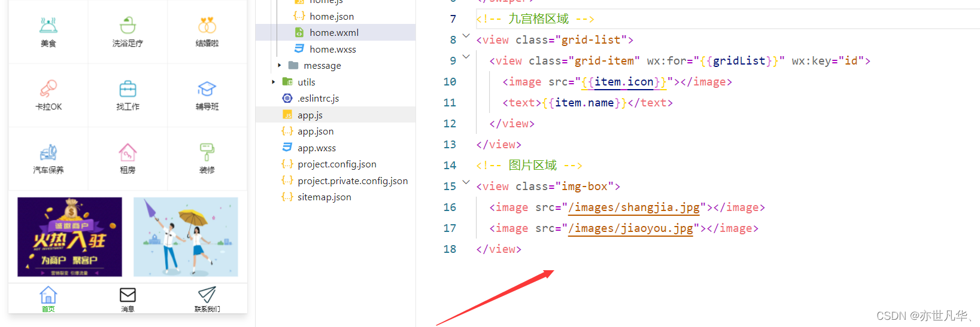The image size is (980, 327).
Task: Expand the message folder arrow
Action: tap(279, 65)
